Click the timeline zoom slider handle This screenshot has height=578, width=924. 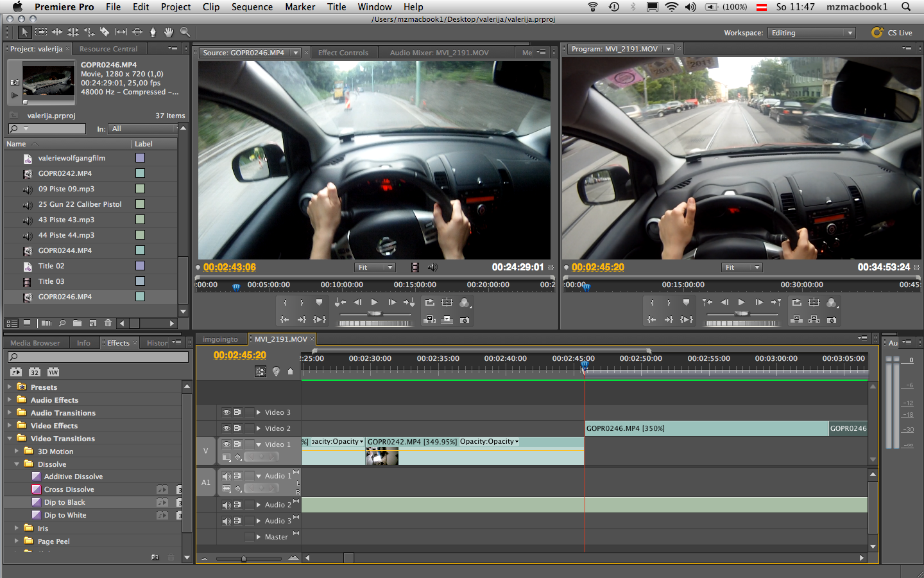(x=243, y=559)
